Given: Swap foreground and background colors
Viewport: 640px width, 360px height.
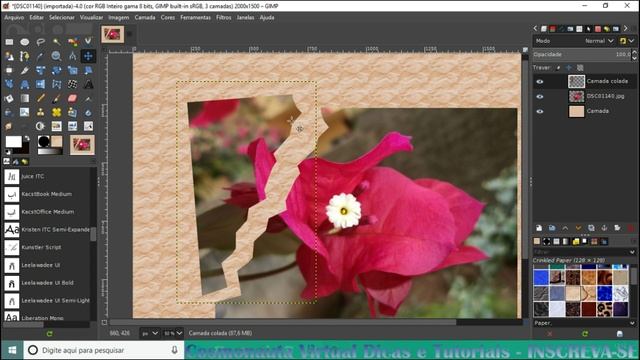Looking at the screenshot, I should (x=27, y=138).
